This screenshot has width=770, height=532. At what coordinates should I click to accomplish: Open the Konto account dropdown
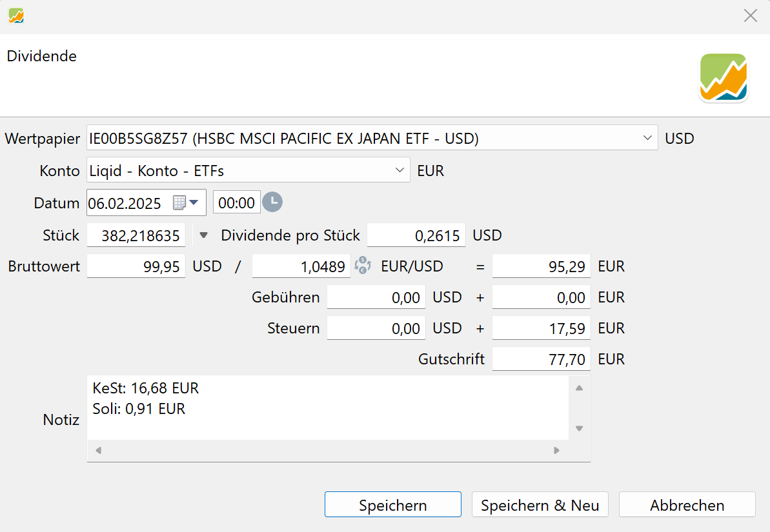(399, 170)
